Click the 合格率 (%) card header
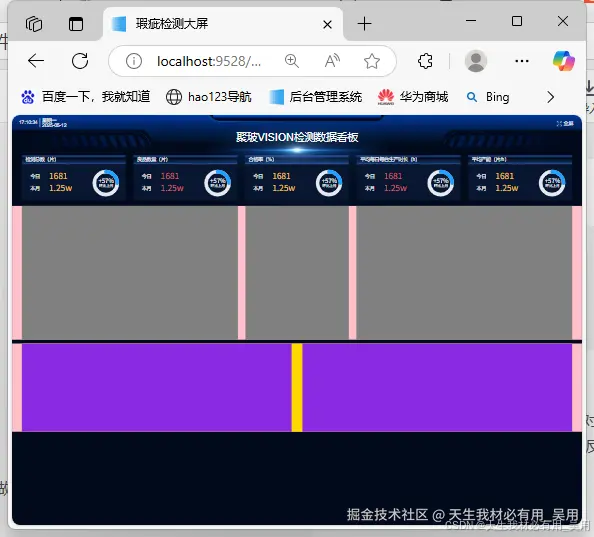594x537 pixels. pyautogui.click(x=297, y=159)
